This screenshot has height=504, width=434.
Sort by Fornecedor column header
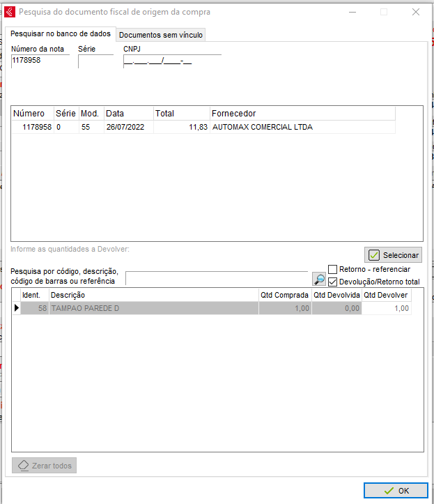[x=302, y=113]
